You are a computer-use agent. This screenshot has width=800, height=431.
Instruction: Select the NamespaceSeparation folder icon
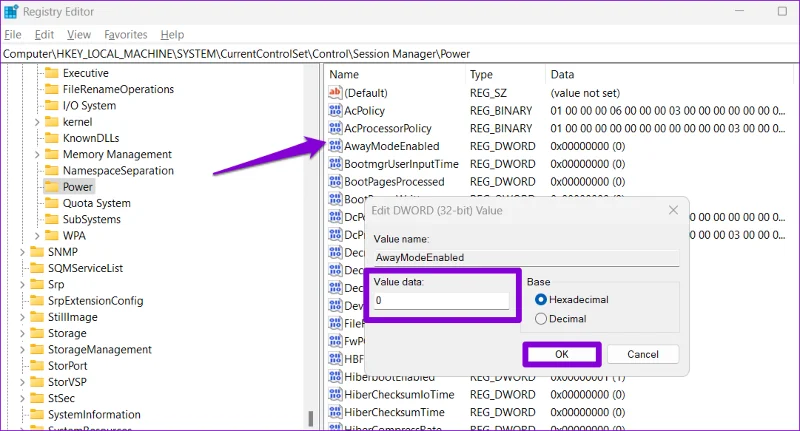(x=52, y=170)
